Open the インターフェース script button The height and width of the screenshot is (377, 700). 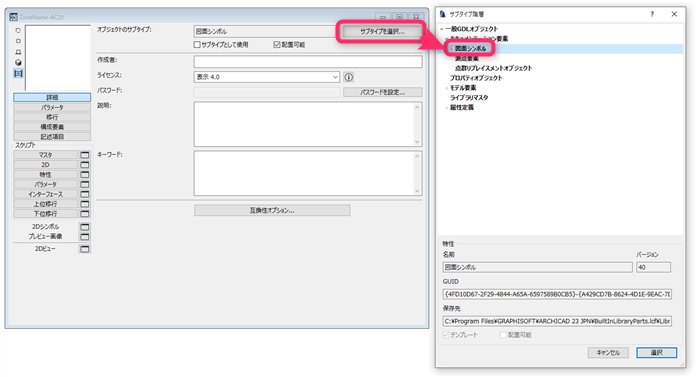pyautogui.click(x=46, y=194)
